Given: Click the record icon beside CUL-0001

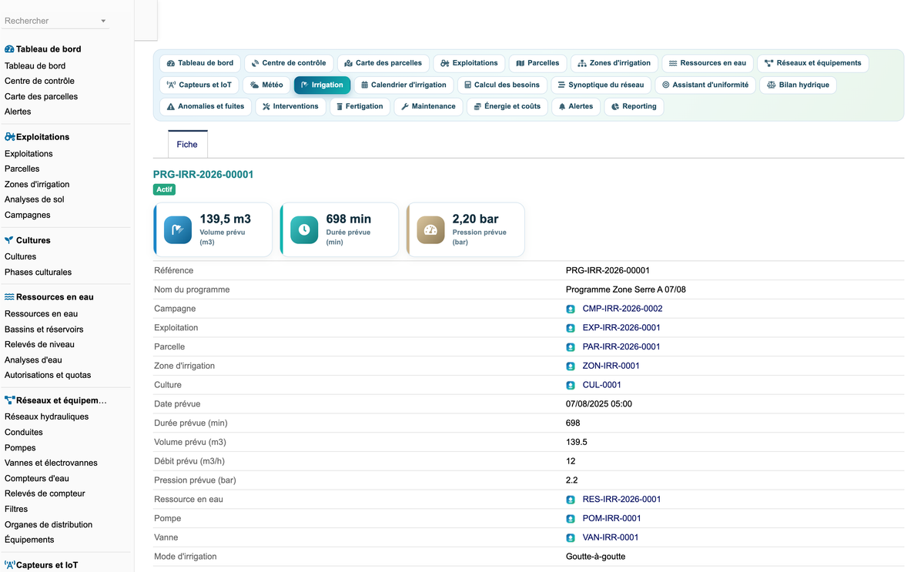Looking at the screenshot, I should coord(571,385).
